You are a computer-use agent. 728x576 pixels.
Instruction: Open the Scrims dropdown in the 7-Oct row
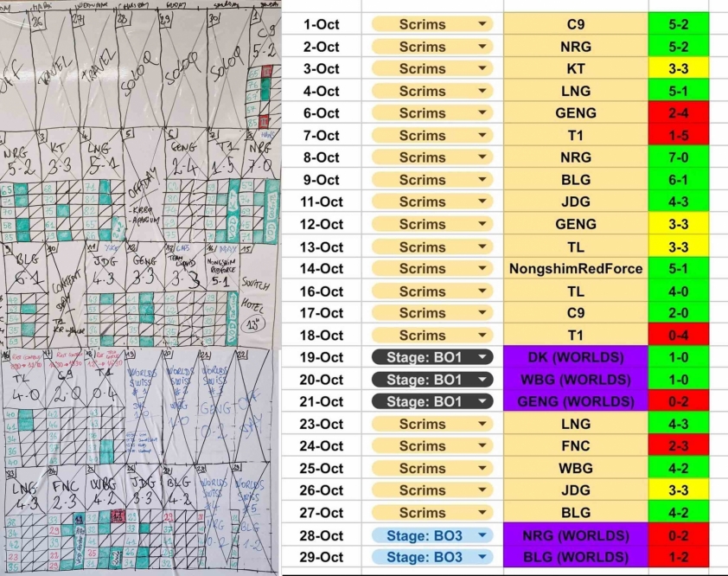[432, 135]
